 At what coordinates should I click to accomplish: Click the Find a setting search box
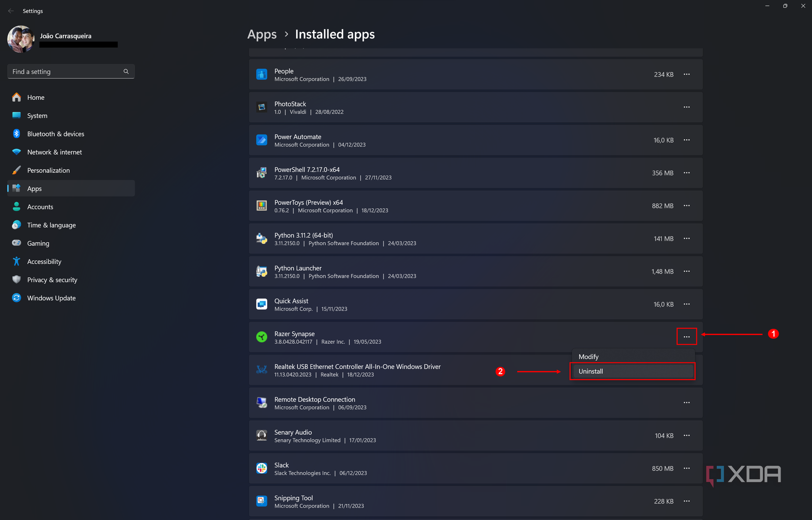[71, 71]
